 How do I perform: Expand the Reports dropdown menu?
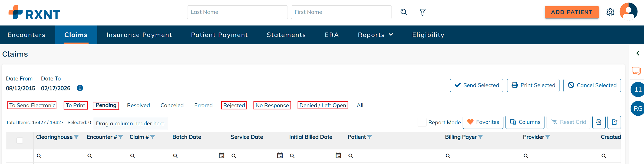tap(375, 35)
